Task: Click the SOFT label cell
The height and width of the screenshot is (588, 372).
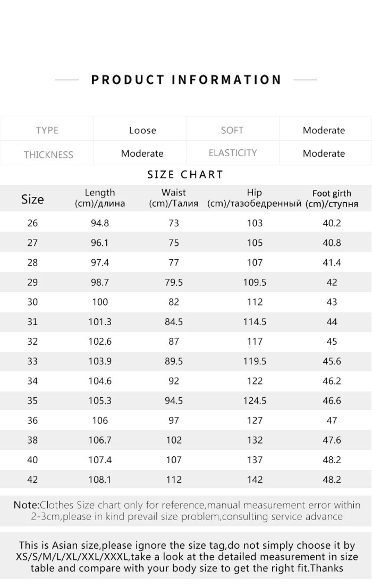Action: 233,129
